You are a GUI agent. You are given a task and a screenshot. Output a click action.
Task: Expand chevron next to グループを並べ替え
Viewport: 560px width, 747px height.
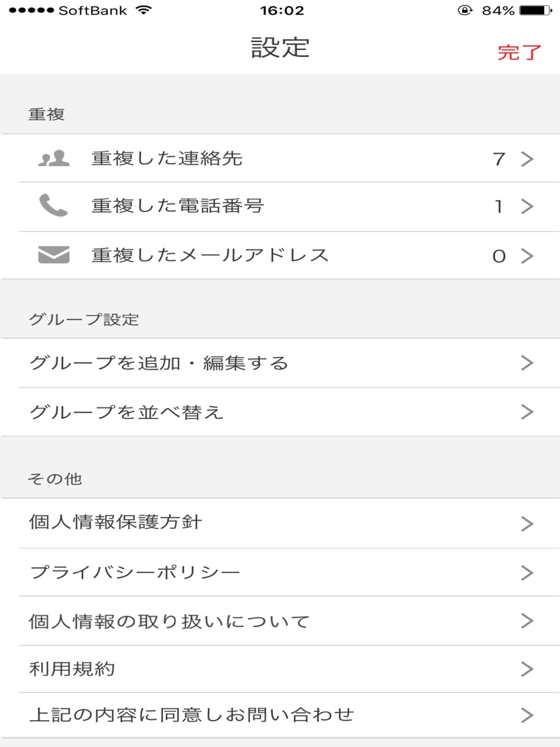coord(527,412)
